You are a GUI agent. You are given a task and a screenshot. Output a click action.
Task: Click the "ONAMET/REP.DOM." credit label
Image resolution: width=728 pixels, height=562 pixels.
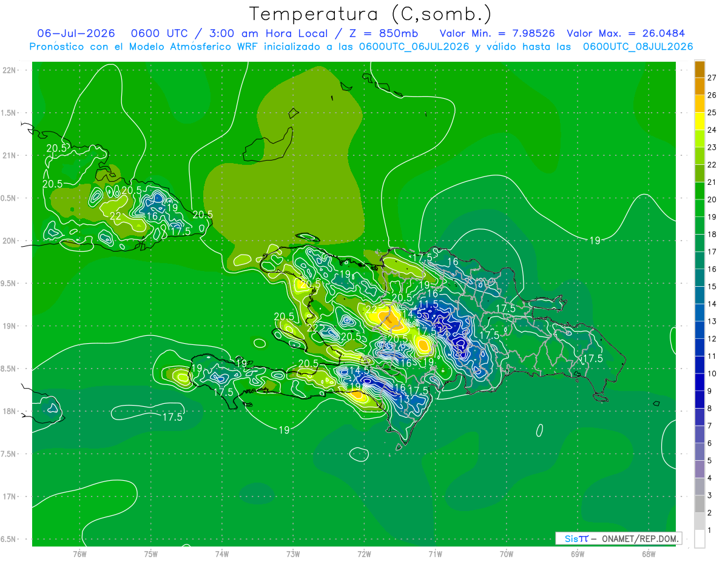639,538
